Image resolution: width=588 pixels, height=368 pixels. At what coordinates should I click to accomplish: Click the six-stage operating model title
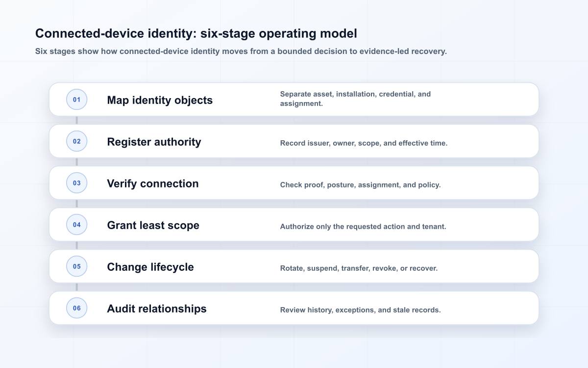click(196, 33)
